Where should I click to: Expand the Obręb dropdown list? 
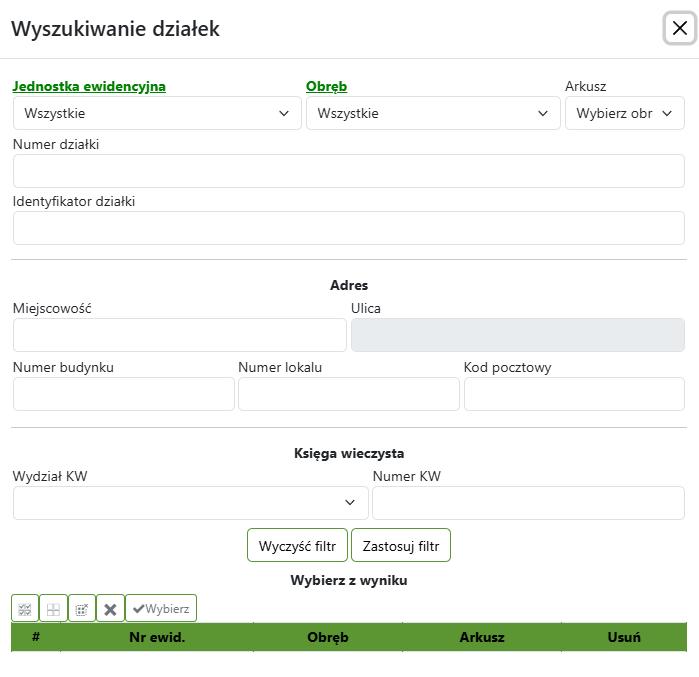433,113
